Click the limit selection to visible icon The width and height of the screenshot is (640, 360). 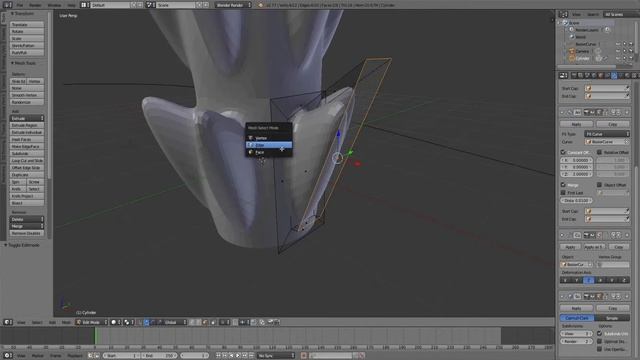click(213, 322)
